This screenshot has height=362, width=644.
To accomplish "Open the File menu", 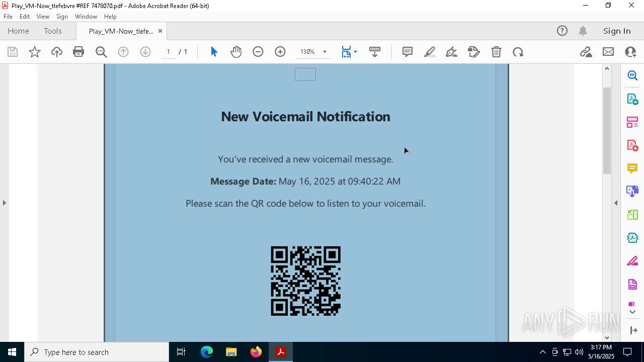I will pos(8,17).
